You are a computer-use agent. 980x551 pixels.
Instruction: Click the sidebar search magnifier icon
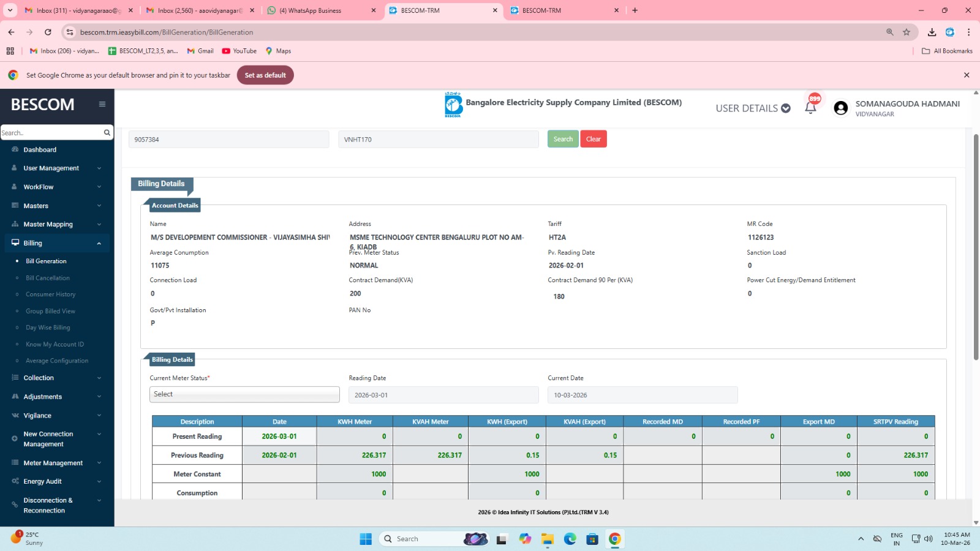click(x=107, y=132)
